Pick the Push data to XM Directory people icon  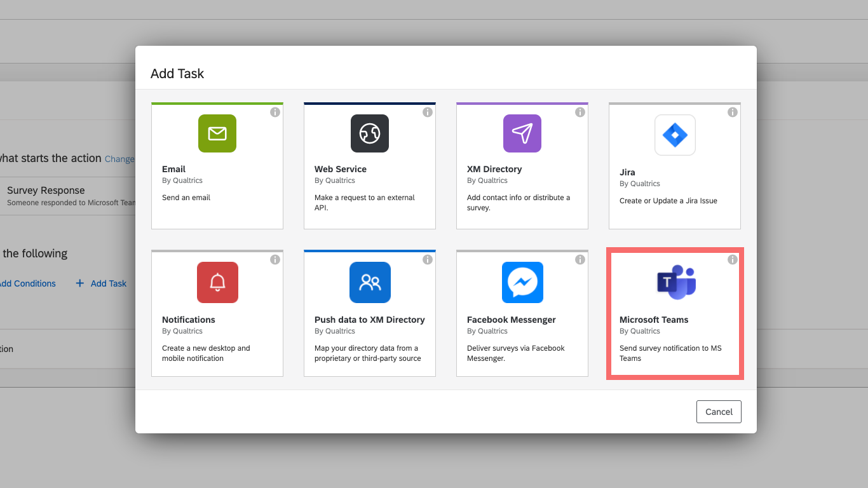370,282
